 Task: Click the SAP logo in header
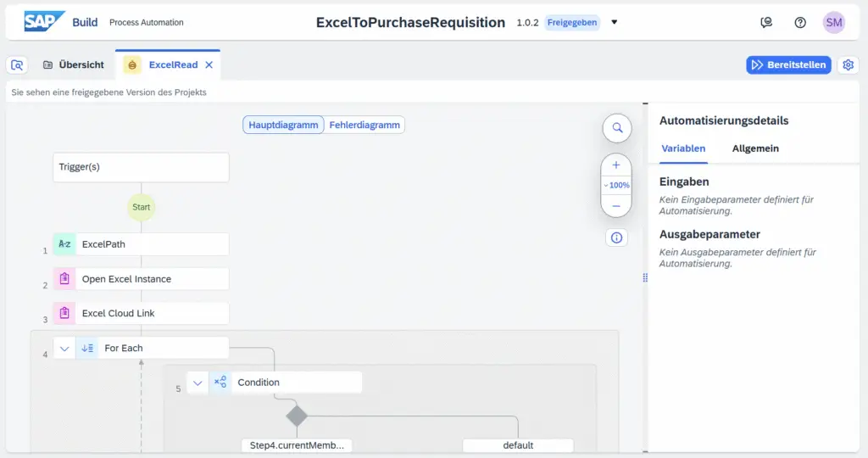point(44,22)
